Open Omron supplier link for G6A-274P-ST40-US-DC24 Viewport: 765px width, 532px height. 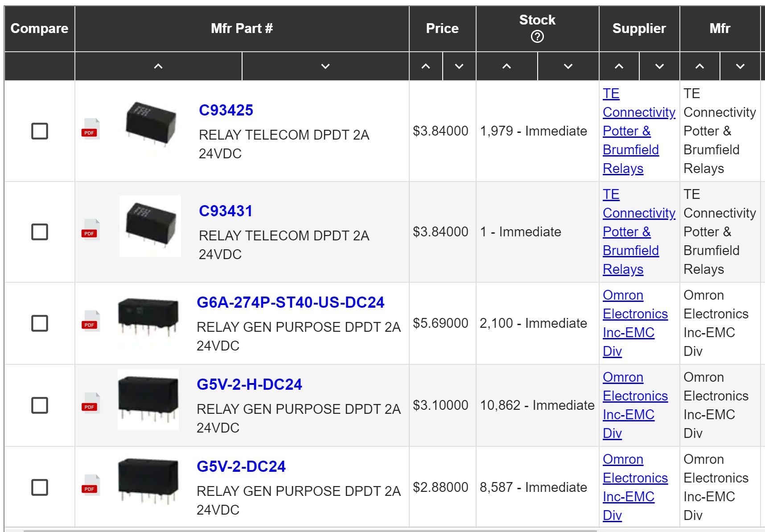pos(635,323)
